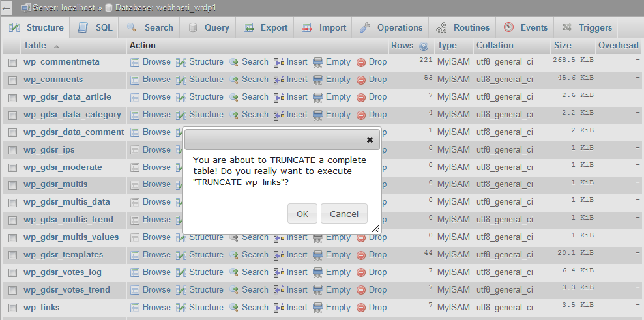Open the SQL tab
Screen dimensions: 644x320
95,28
